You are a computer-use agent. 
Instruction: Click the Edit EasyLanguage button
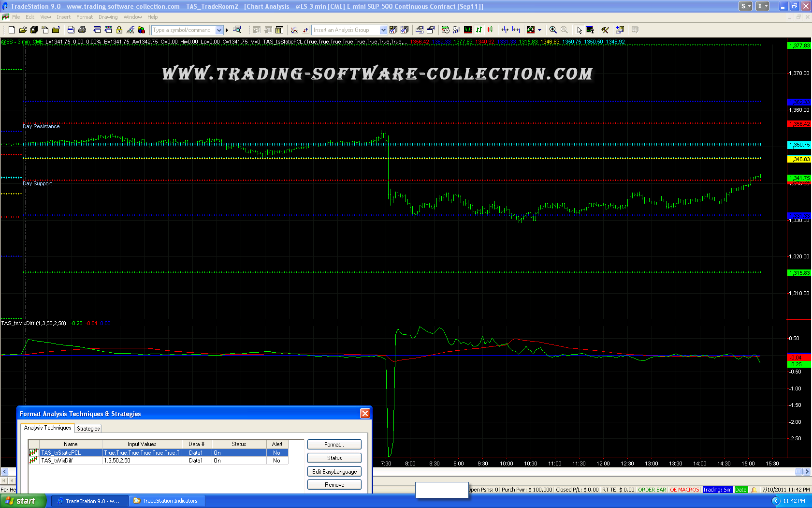click(x=334, y=472)
